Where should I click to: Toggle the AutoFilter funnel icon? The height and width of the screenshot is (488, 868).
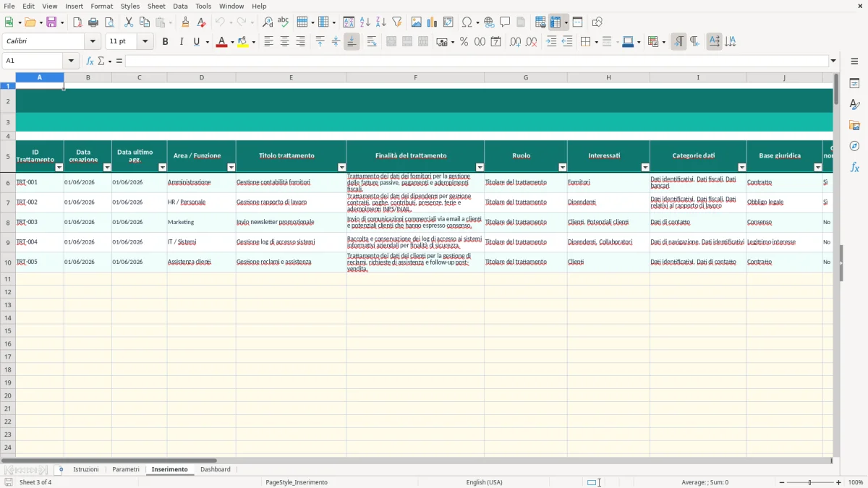pos(397,22)
